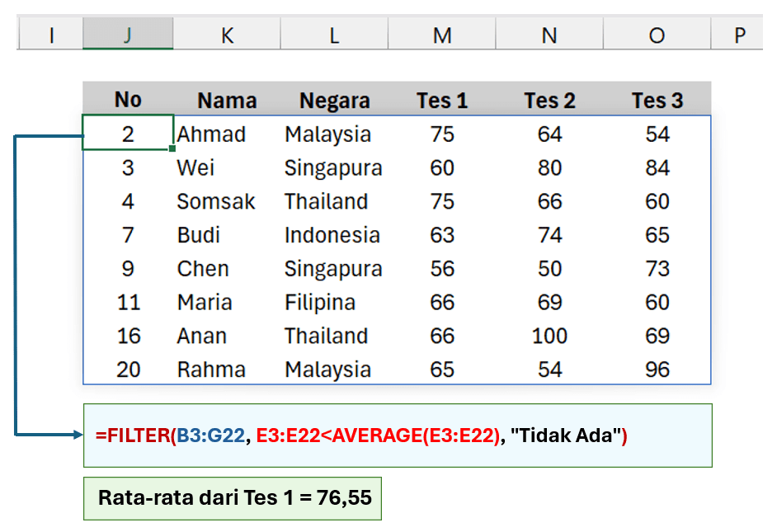Select the No cell with value 16
The width and height of the screenshot is (777, 532).
[128, 336]
